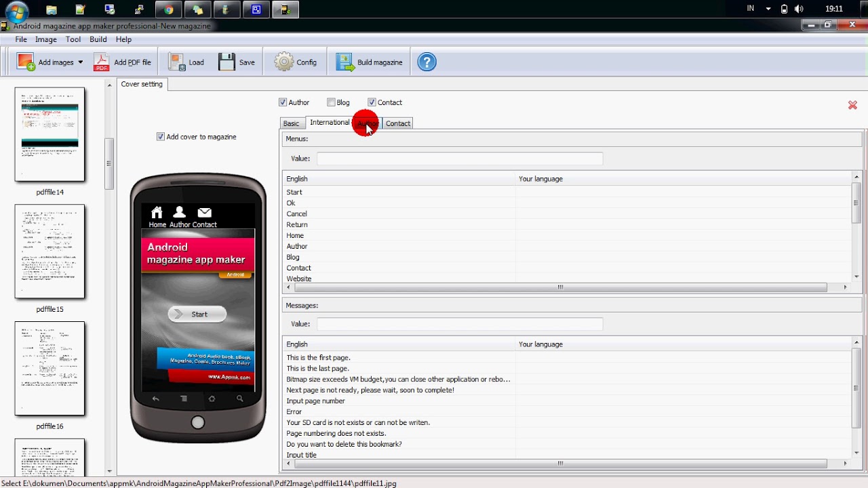The height and width of the screenshot is (488, 868).
Task: Expand the Add images dropdown arrow
Action: [80, 62]
